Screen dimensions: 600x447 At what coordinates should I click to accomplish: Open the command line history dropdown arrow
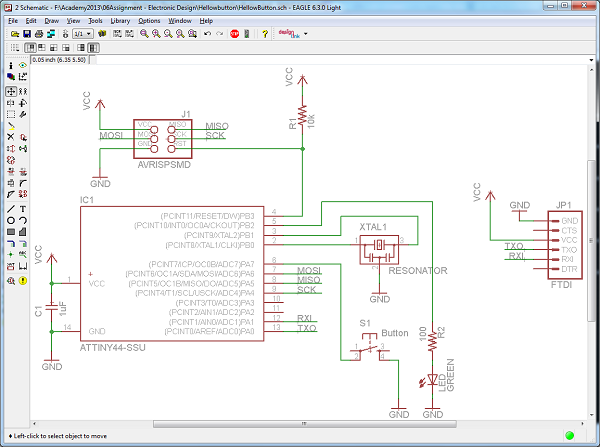click(591, 60)
